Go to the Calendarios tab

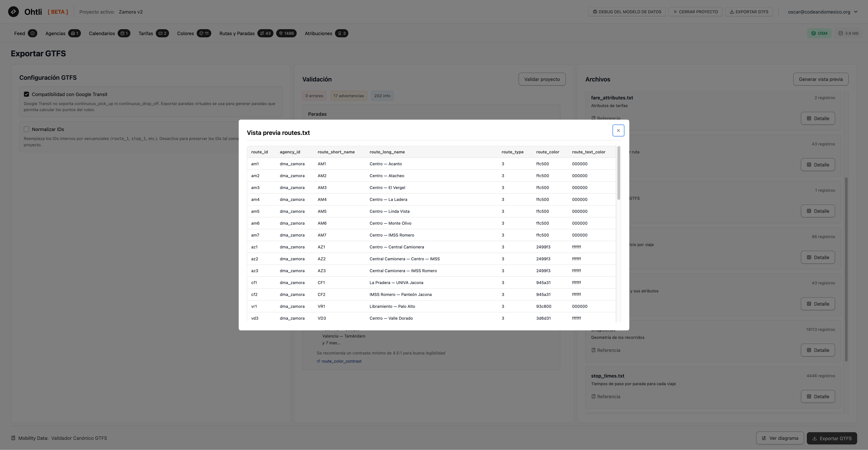[x=109, y=33]
